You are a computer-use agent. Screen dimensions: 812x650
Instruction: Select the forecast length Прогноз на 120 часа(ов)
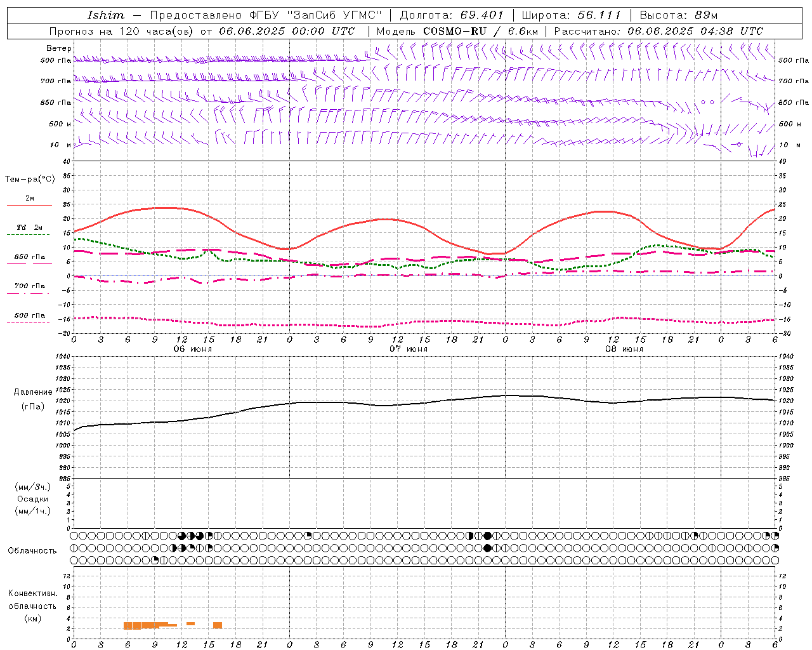122,31
